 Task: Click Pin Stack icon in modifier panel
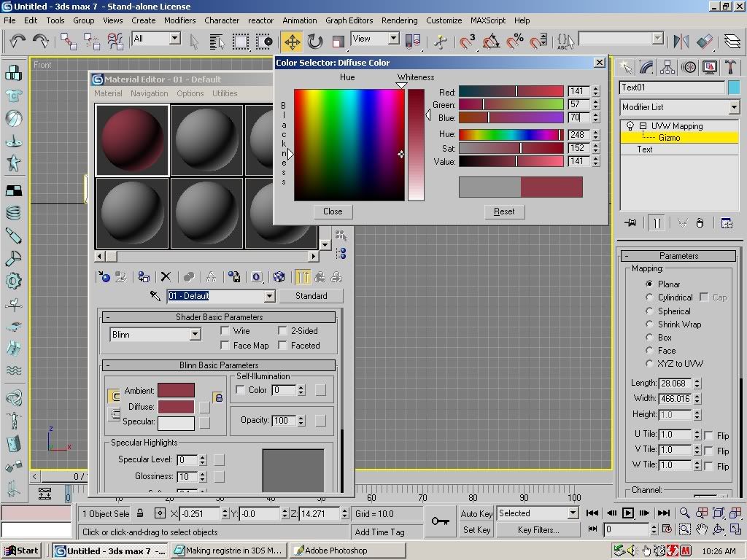click(631, 223)
